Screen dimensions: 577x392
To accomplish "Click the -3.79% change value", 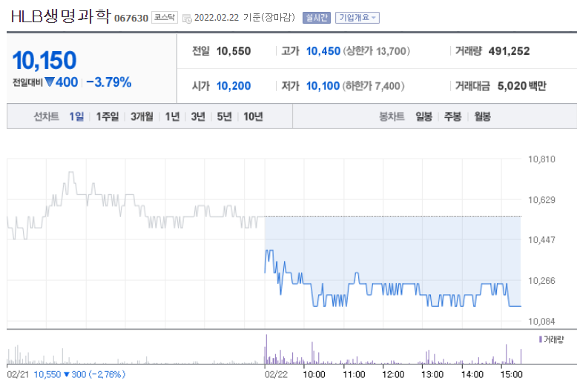I will click(108, 82).
